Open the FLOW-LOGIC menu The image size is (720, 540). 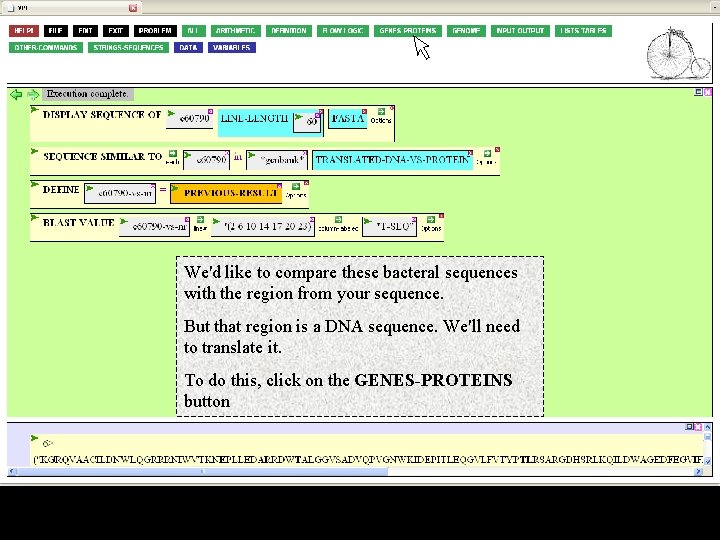[343, 31]
